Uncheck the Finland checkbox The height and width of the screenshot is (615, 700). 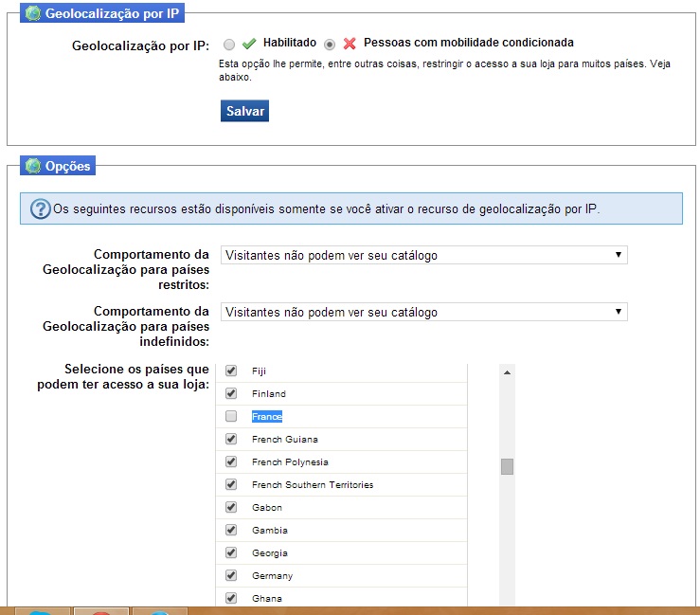tap(231, 394)
